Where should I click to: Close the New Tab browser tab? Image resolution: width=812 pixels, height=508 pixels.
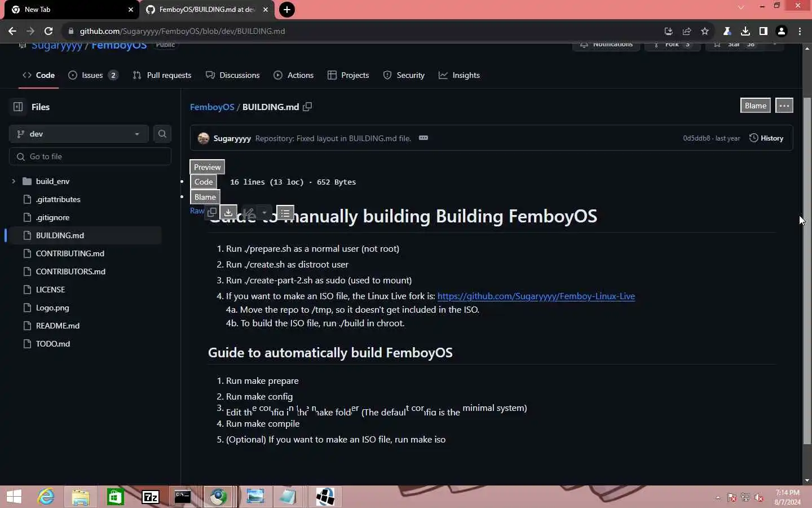(x=131, y=10)
